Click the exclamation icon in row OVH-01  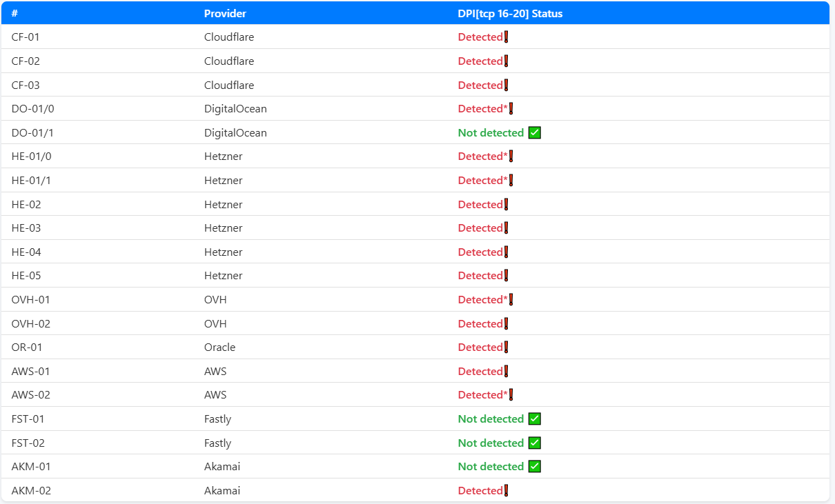(x=511, y=300)
